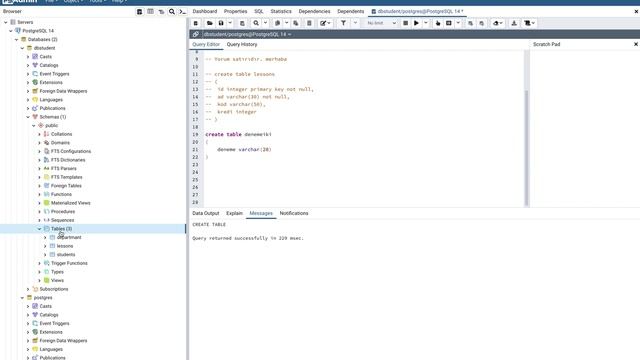Open the Clear eraser dropdown
This screenshot has height=360, width=640.
click(498, 23)
